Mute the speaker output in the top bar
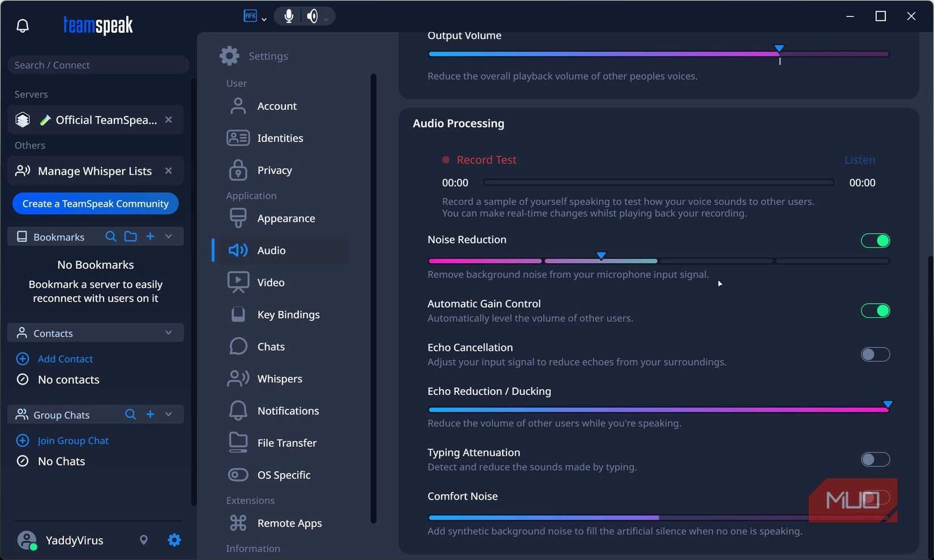934x560 pixels. [312, 16]
